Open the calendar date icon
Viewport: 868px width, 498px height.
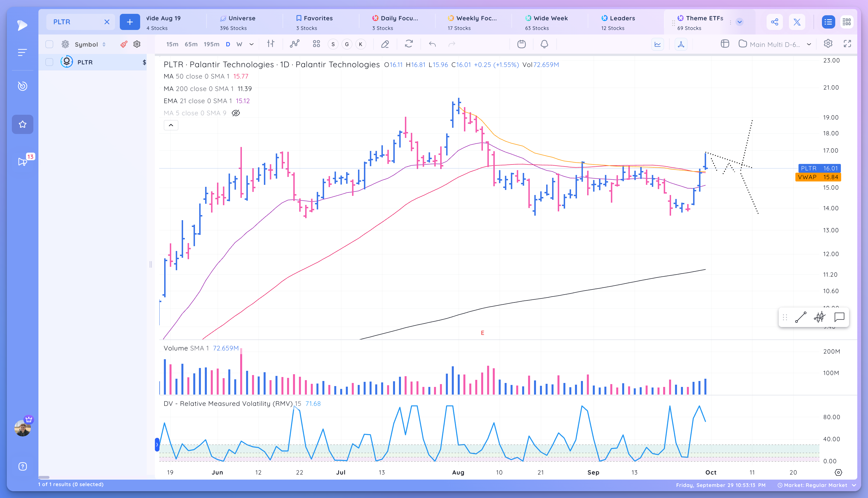[521, 44]
